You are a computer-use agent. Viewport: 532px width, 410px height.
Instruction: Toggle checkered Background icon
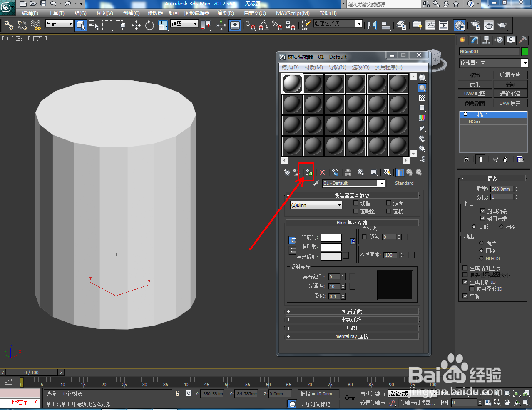(422, 98)
